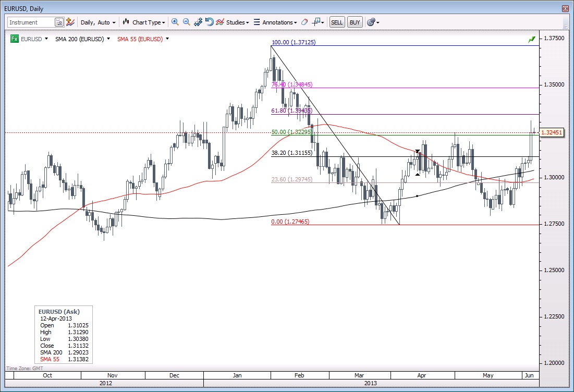Open the chart settings gear dropdown

tap(373, 22)
